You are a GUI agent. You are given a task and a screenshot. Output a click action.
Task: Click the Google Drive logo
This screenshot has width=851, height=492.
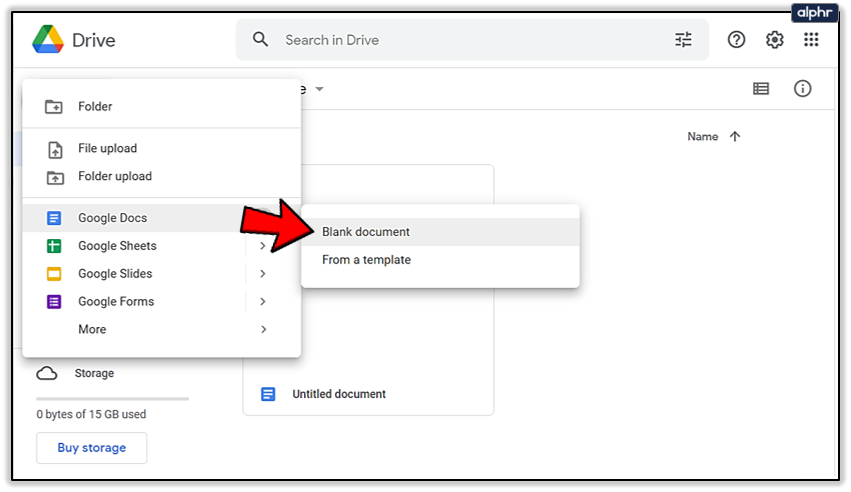point(48,40)
